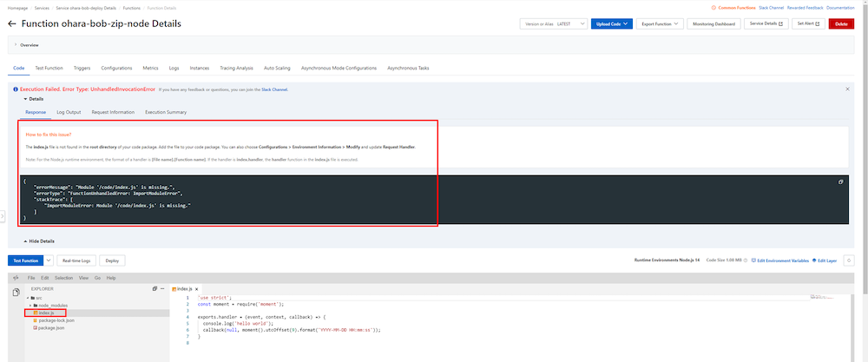Viewport: 868px width, 362px height.
Task: Switch to the Configurations tab
Action: coord(116,67)
